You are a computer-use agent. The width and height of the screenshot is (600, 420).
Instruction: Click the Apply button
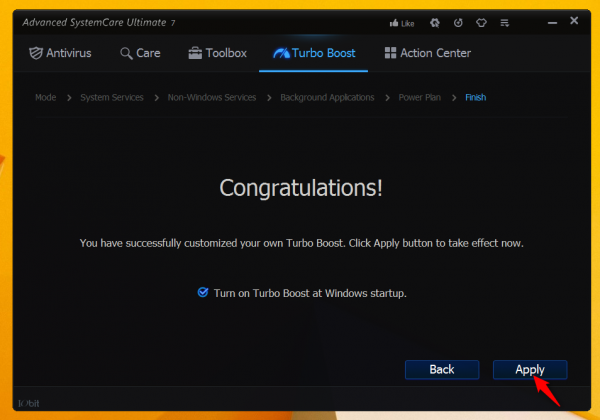pyautogui.click(x=530, y=370)
